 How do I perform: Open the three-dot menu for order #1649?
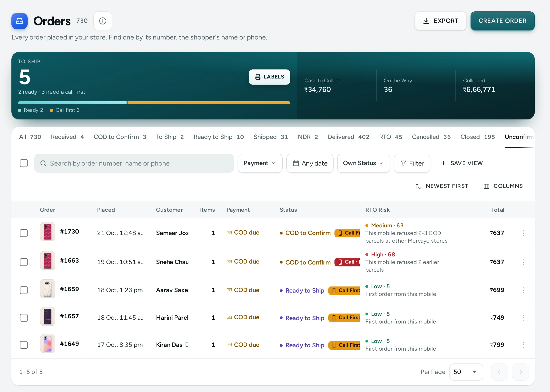click(x=523, y=345)
